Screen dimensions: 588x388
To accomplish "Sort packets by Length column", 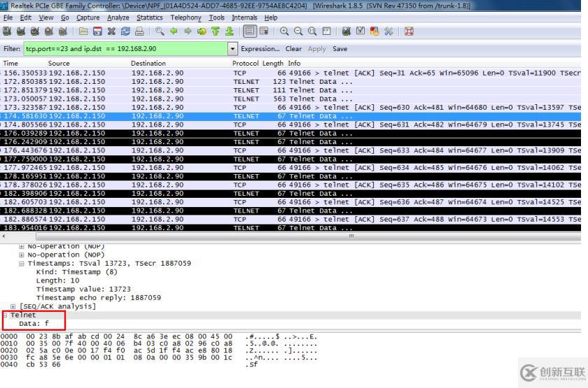I will click(x=272, y=64).
